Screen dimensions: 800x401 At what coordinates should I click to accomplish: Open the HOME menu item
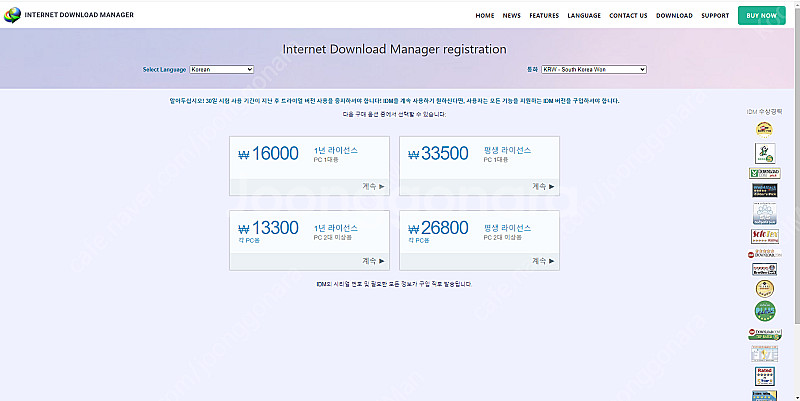pos(485,16)
